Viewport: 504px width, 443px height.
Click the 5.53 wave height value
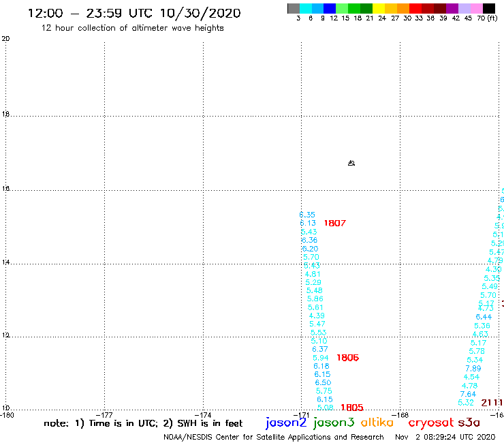(319, 333)
